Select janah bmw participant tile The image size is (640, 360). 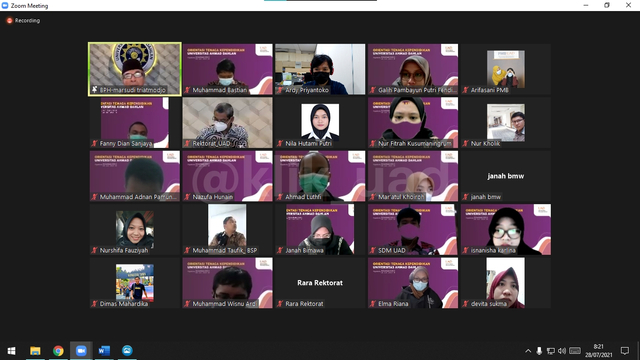506,176
